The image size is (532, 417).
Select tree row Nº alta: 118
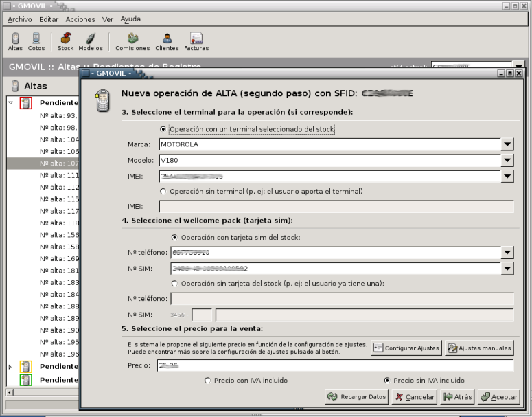click(x=59, y=223)
